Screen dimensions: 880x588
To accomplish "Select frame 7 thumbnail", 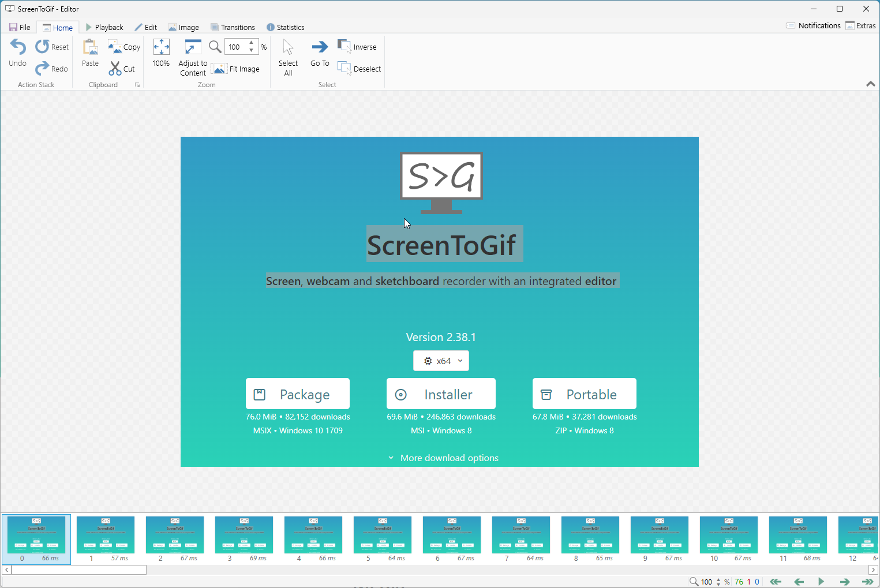I will [x=521, y=539].
